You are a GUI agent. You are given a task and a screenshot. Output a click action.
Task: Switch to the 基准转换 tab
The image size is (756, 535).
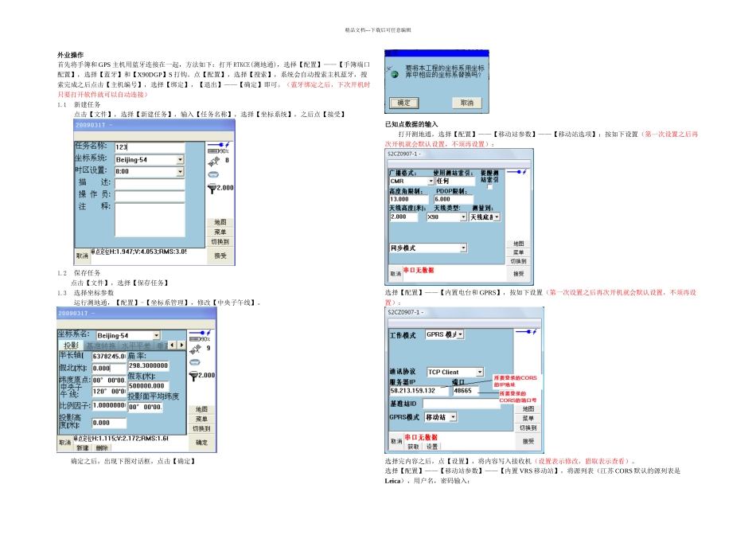tap(101, 346)
